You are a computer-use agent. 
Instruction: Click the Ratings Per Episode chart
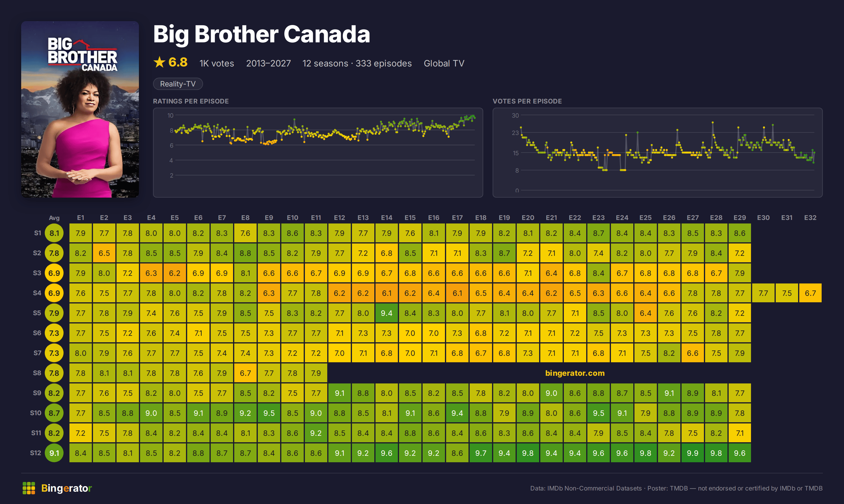click(318, 153)
